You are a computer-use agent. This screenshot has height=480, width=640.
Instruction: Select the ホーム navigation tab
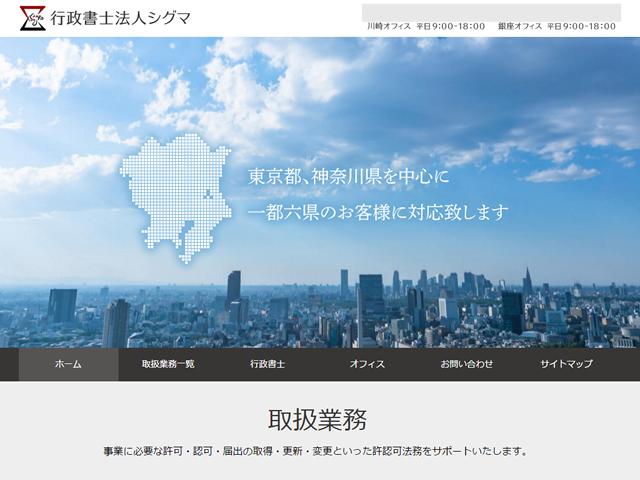[x=69, y=364]
